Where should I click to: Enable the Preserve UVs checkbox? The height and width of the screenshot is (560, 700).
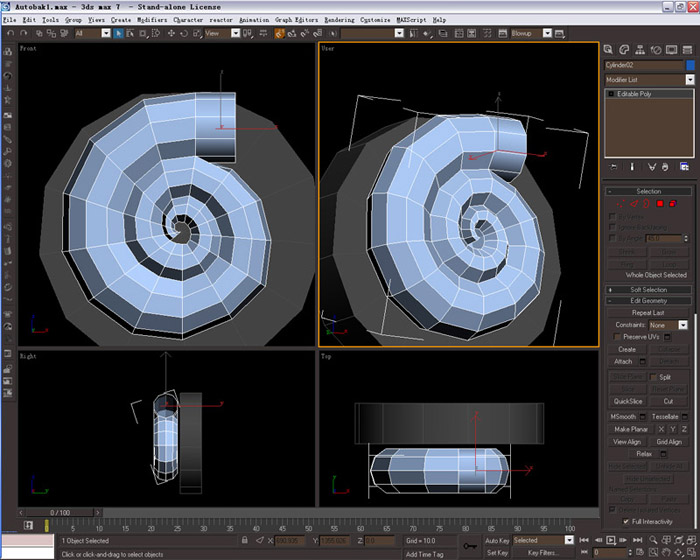pyautogui.click(x=617, y=337)
